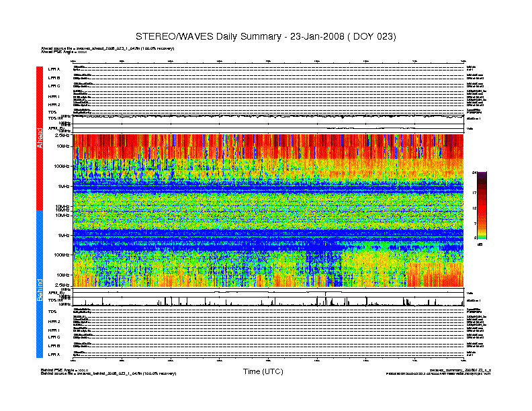Click the dB color scale bar

tap(482, 205)
